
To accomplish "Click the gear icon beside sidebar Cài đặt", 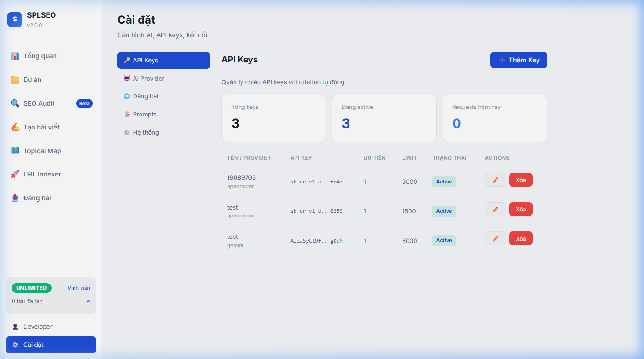I will click(x=15, y=345).
